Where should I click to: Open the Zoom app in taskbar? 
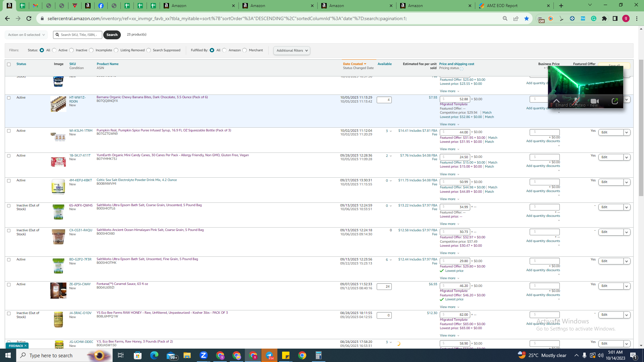pos(204,355)
